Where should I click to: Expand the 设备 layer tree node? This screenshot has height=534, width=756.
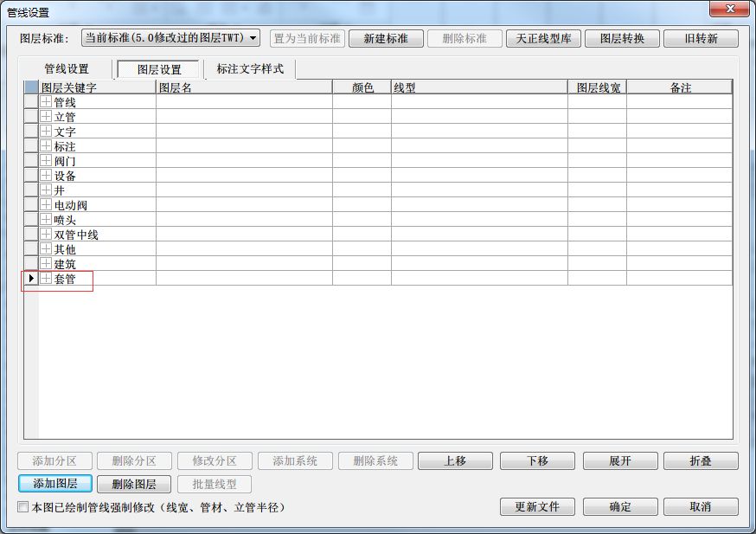pos(46,175)
